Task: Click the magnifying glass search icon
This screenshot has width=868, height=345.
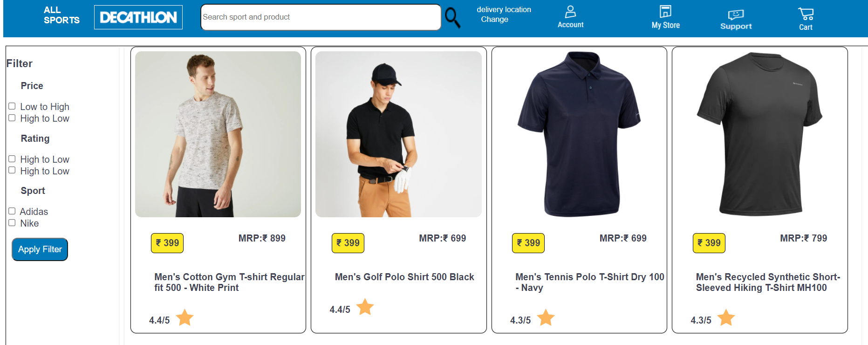Action: (452, 18)
